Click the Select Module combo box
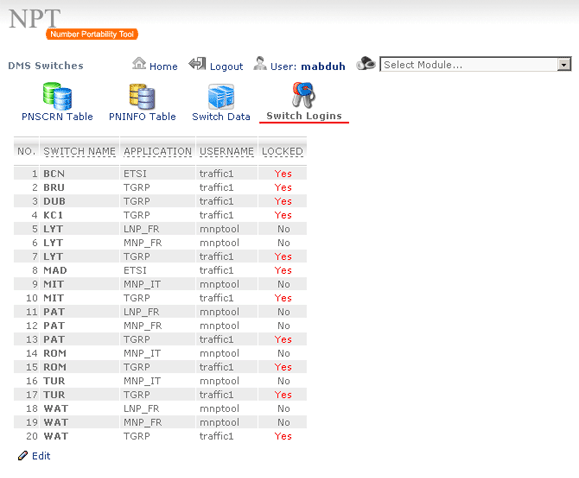The width and height of the screenshot is (579, 478). tap(476, 64)
